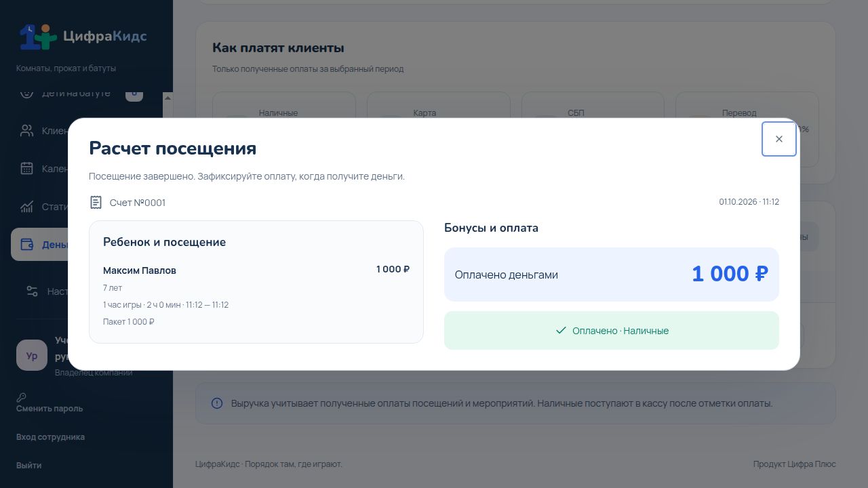Click Выйти to log out
Screen dimensions: 868x488
click(28, 466)
